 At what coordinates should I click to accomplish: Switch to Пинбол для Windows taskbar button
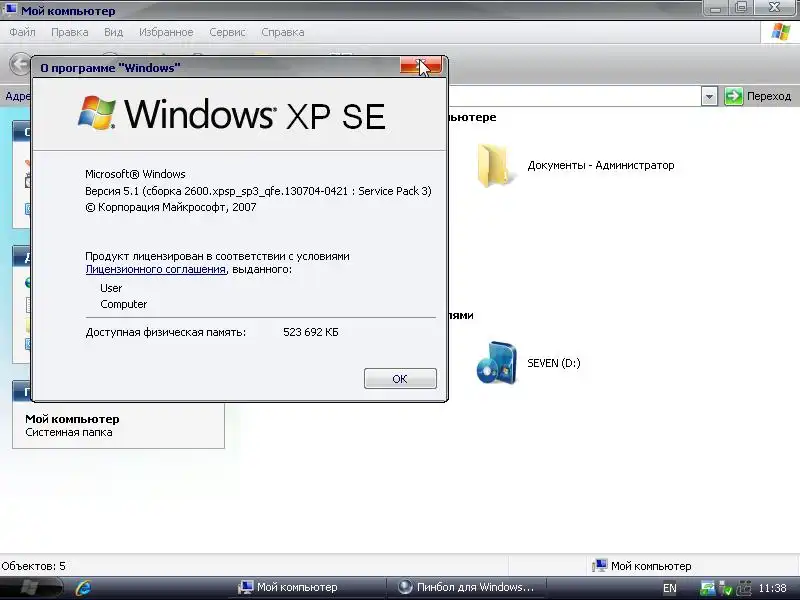tap(466, 587)
